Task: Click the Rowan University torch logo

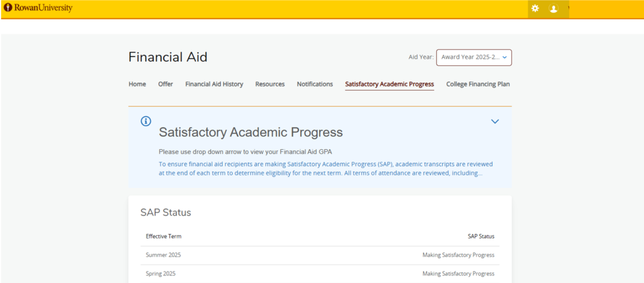Action: pos(8,8)
